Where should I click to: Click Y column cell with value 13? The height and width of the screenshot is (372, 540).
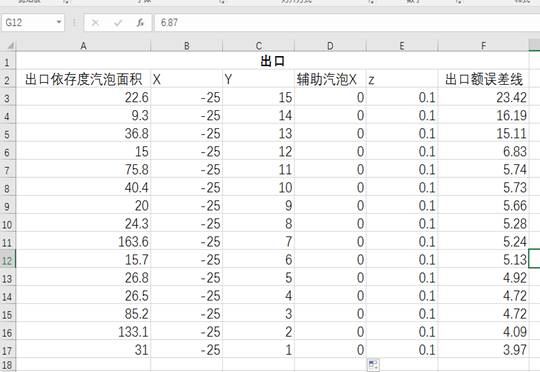259,133
